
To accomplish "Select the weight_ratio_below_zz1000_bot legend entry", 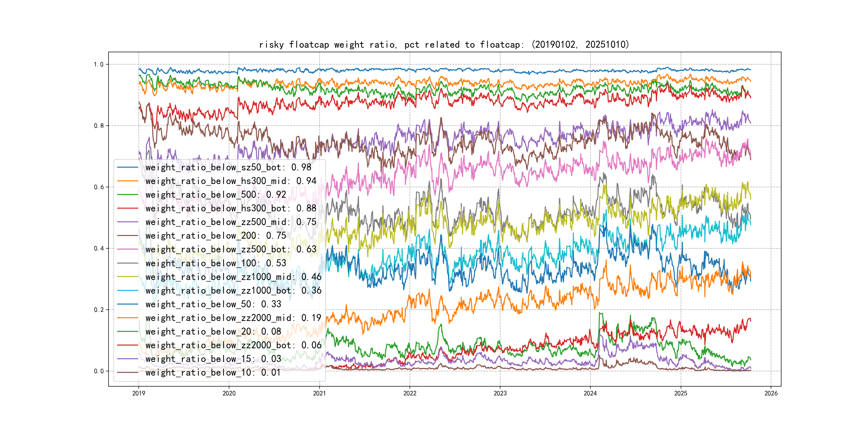I will [233, 290].
